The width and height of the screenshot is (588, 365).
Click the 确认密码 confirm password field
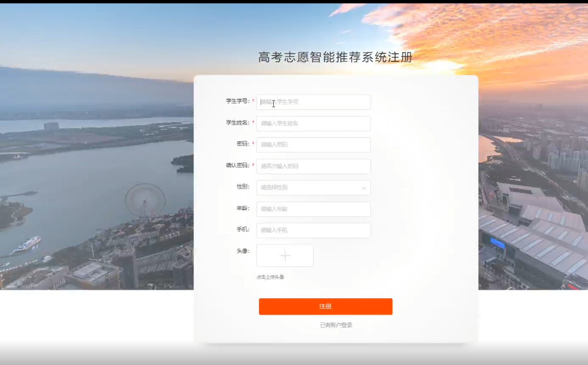tap(313, 166)
